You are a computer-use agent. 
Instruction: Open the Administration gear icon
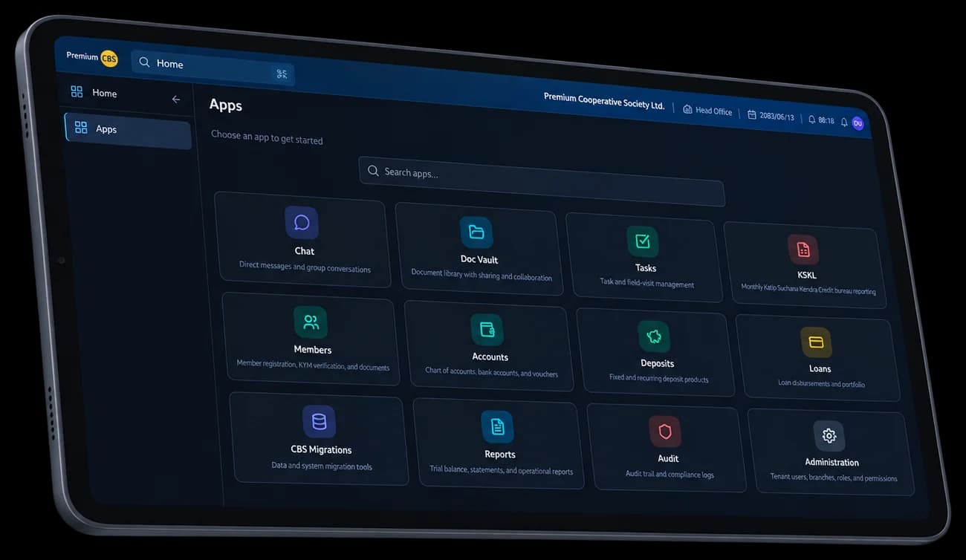[829, 436]
